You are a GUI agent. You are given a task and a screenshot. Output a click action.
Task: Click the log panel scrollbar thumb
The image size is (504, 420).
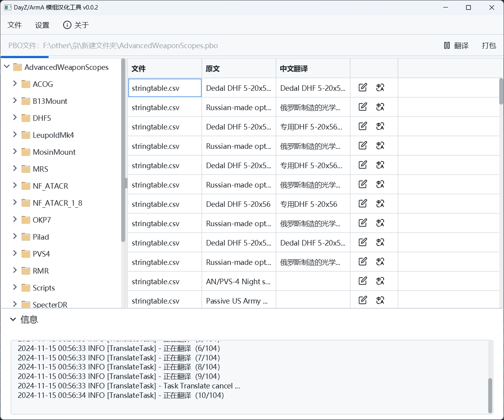tap(490, 395)
